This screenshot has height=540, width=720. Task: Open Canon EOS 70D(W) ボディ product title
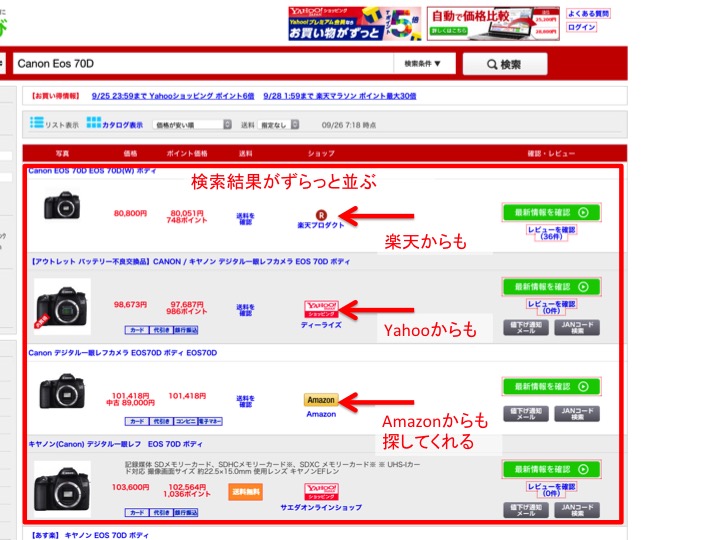pos(92,171)
